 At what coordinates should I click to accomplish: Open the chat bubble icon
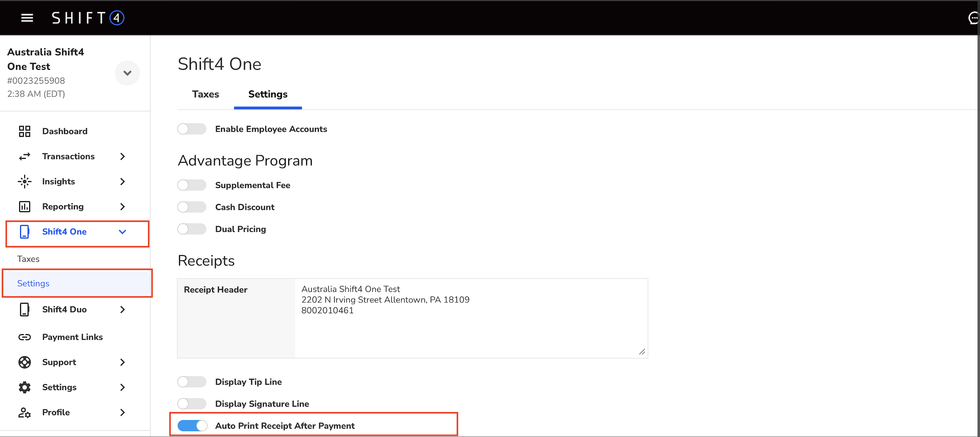[x=974, y=18]
